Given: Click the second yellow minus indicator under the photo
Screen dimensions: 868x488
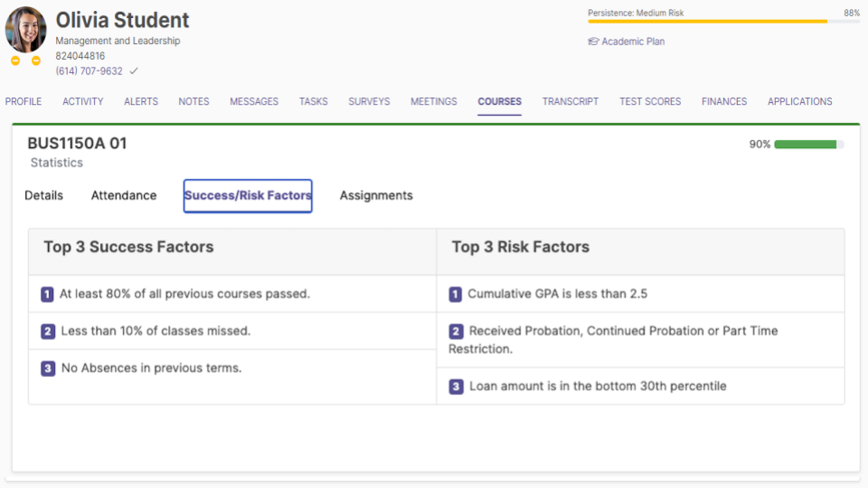Looking at the screenshot, I should coord(36,61).
